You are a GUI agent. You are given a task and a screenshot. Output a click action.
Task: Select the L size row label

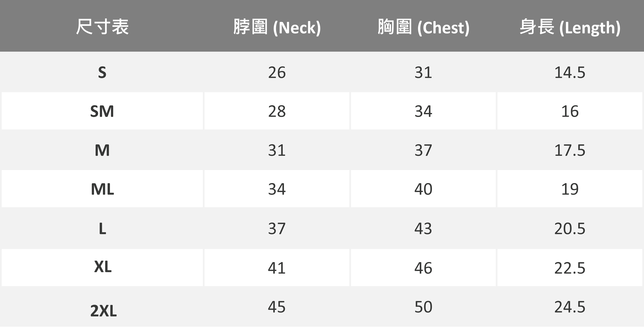(x=102, y=228)
